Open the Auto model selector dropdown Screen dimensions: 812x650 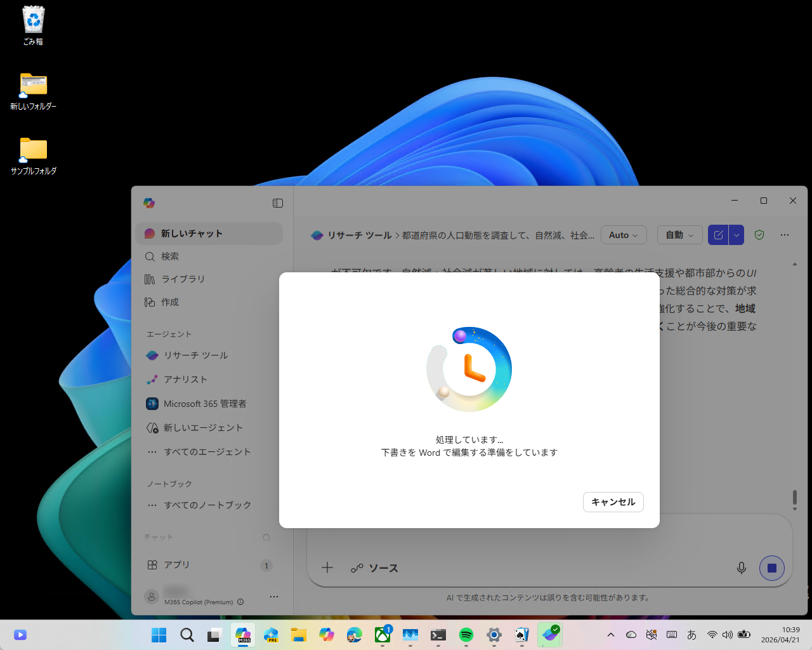[623, 235]
